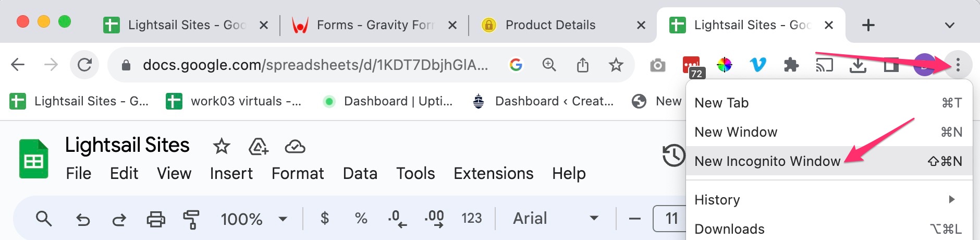
Task: Open the Sheets version history clock icon
Action: [673, 155]
